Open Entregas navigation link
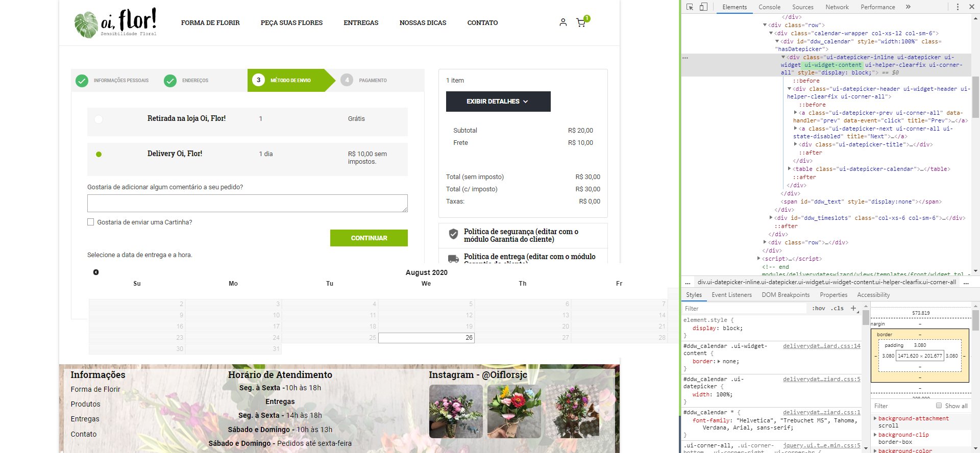The image size is (980, 453). 361,23
